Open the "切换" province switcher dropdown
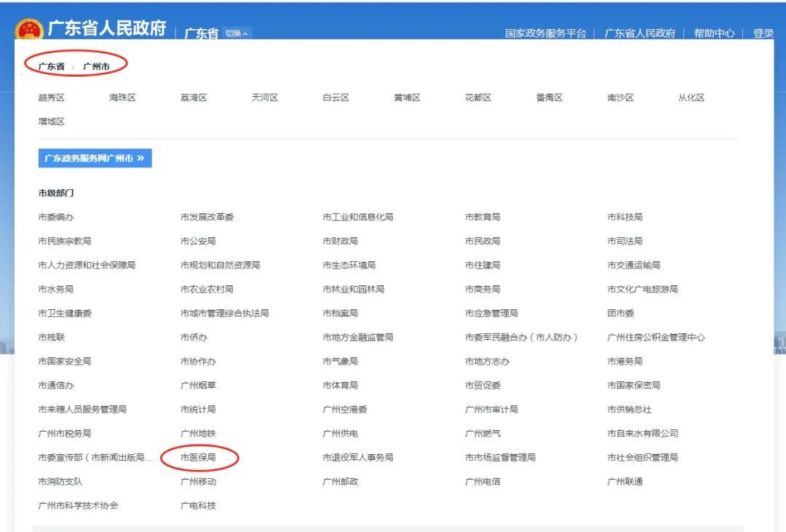786x532 pixels. coord(236,33)
